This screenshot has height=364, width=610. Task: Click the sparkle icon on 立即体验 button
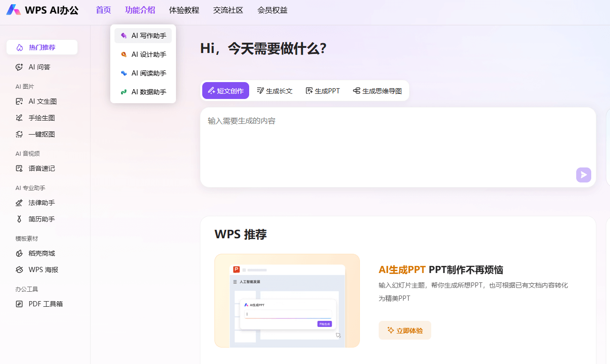pyautogui.click(x=390, y=330)
